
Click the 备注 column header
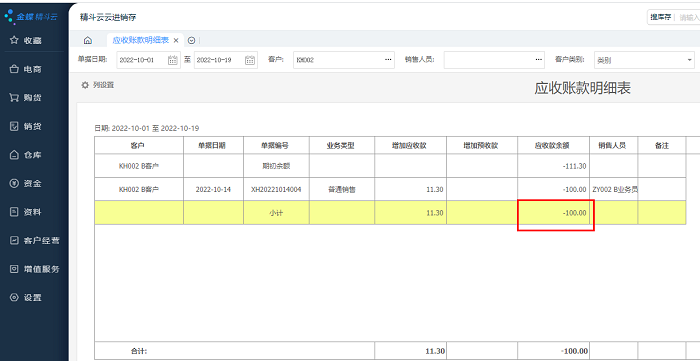tap(662, 145)
